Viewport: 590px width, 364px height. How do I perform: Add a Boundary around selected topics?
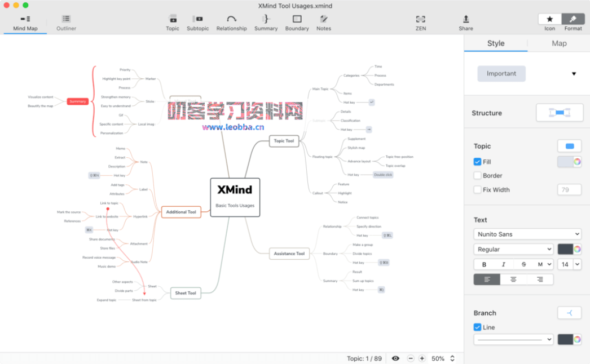pyautogui.click(x=297, y=21)
